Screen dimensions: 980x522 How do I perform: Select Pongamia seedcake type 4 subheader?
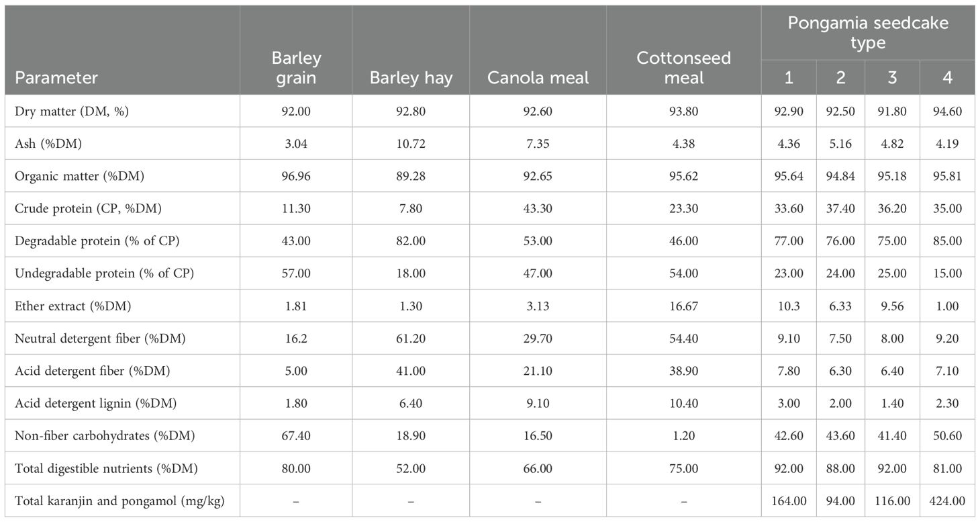pyautogui.click(x=947, y=78)
